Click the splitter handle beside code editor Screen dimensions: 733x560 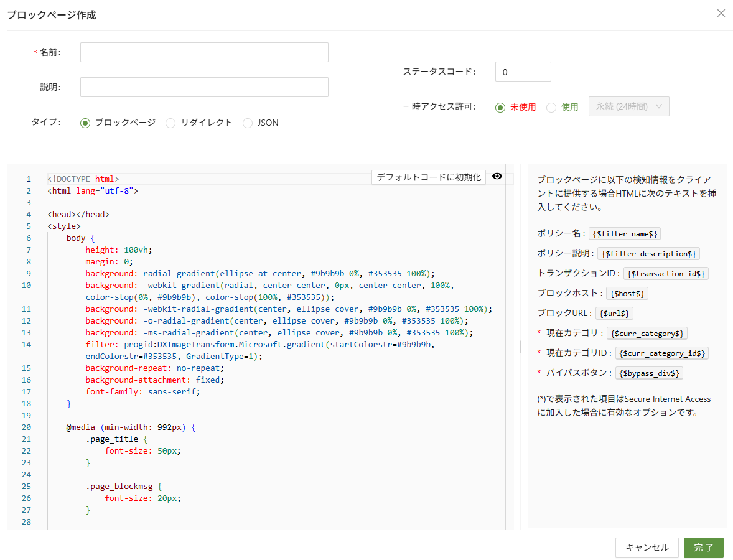(x=521, y=347)
